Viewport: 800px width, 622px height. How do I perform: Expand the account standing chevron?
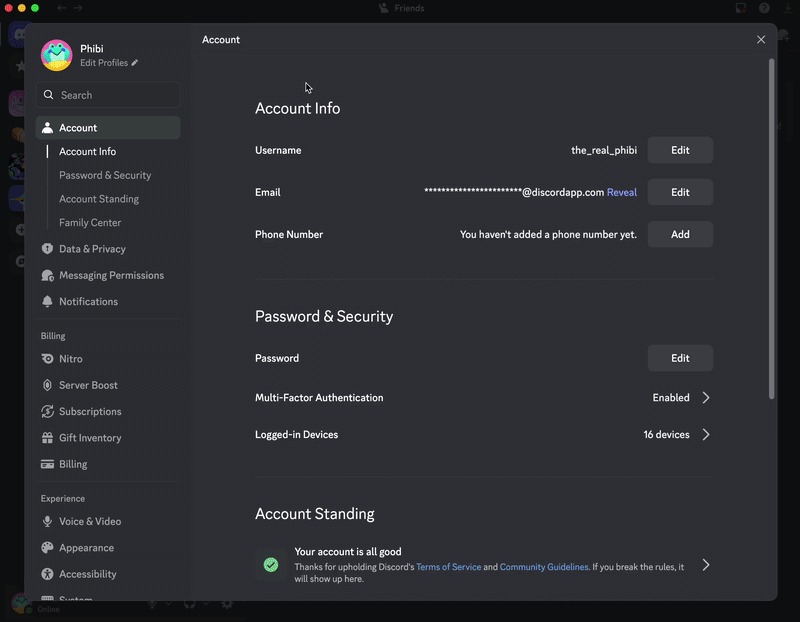pos(706,565)
